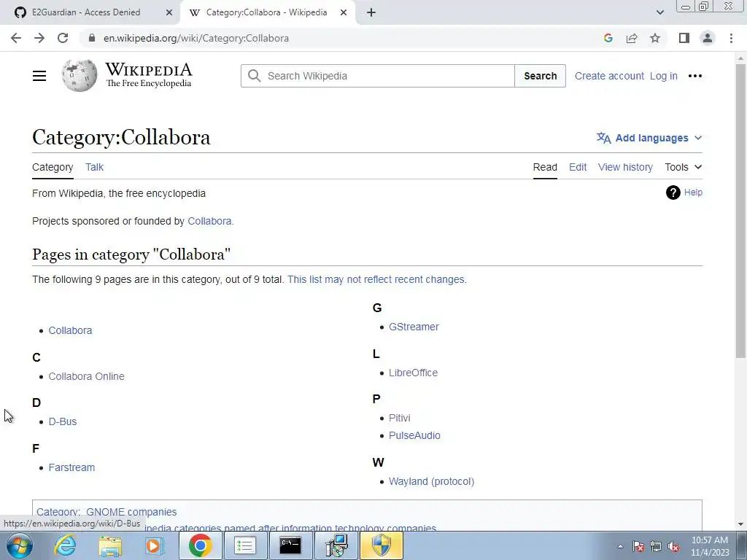Open the Windows Start menu

point(20,545)
